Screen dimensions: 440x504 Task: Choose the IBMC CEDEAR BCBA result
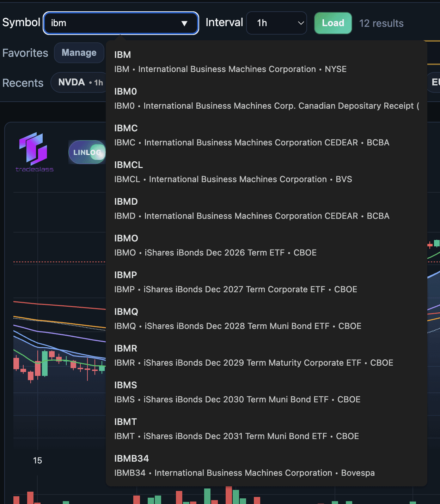267,135
